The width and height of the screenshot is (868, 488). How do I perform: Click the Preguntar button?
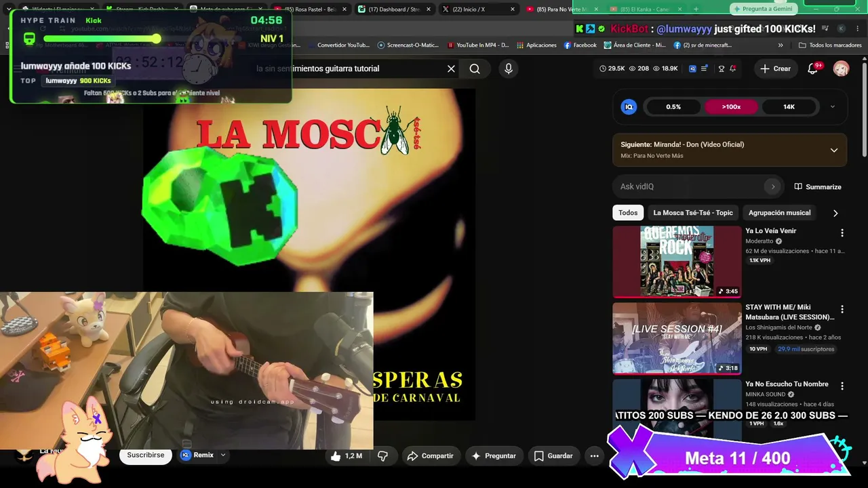[x=494, y=456]
